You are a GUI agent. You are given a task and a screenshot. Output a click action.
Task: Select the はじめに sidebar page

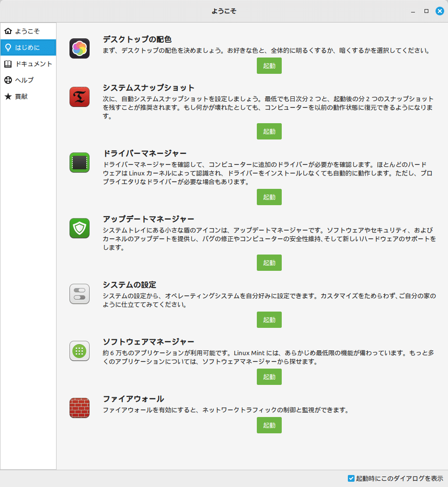28,47
